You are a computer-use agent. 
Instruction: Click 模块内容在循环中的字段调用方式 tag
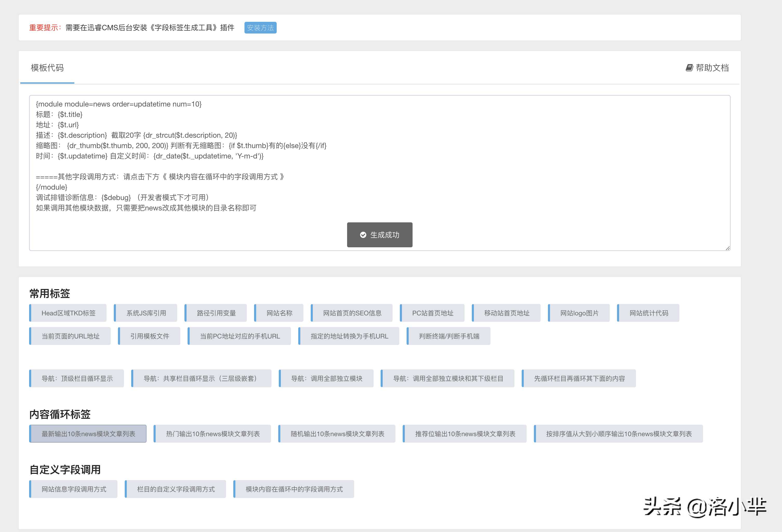coord(294,489)
